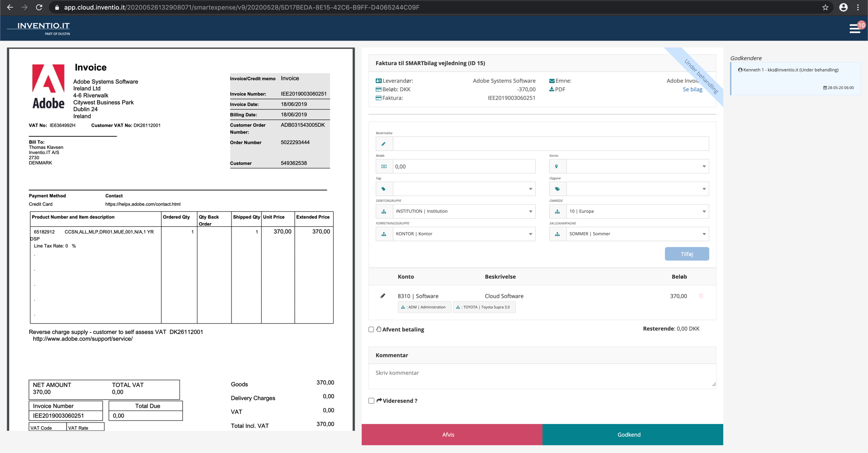Click the hierarchy icon beside 10 | Europa
This screenshot has width=868, height=453.
(557, 211)
